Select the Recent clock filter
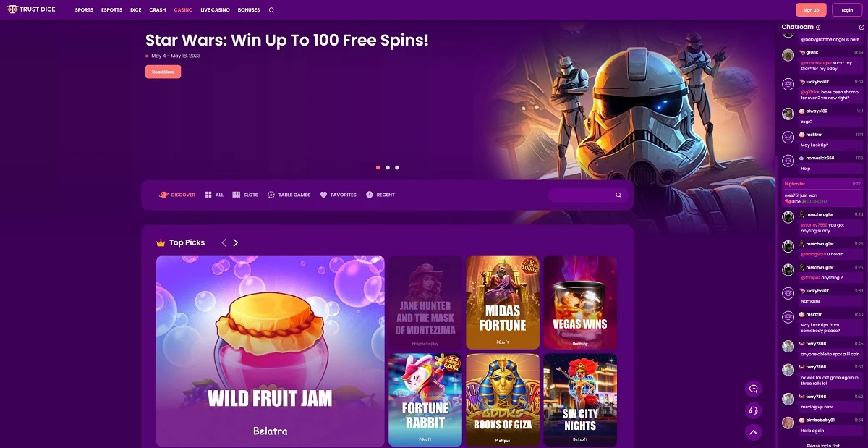Viewport: 868px width, 448px height. [380, 195]
